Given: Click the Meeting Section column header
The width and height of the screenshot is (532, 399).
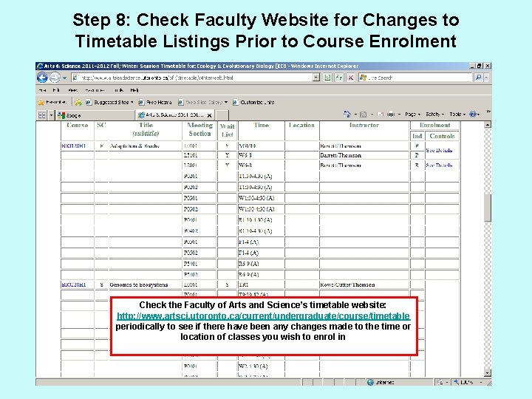Looking at the screenshot, I should (199, 129).
